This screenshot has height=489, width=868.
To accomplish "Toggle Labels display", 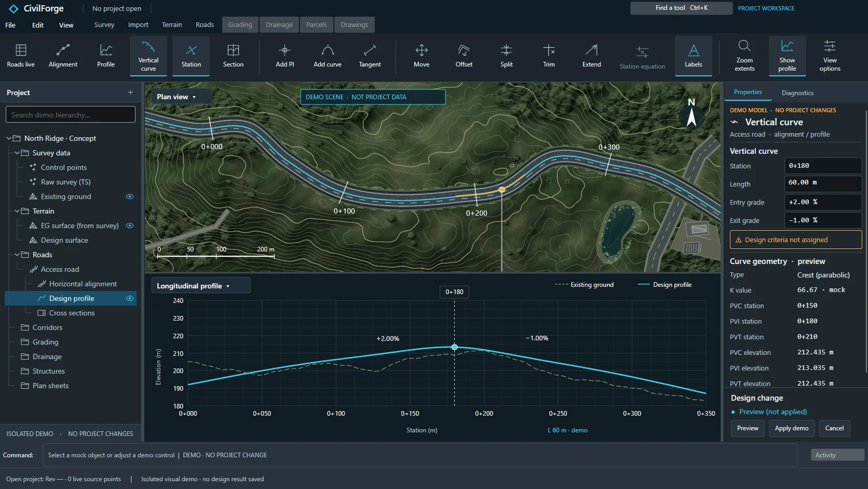I will pyautogui.click(x=694, y=56).
